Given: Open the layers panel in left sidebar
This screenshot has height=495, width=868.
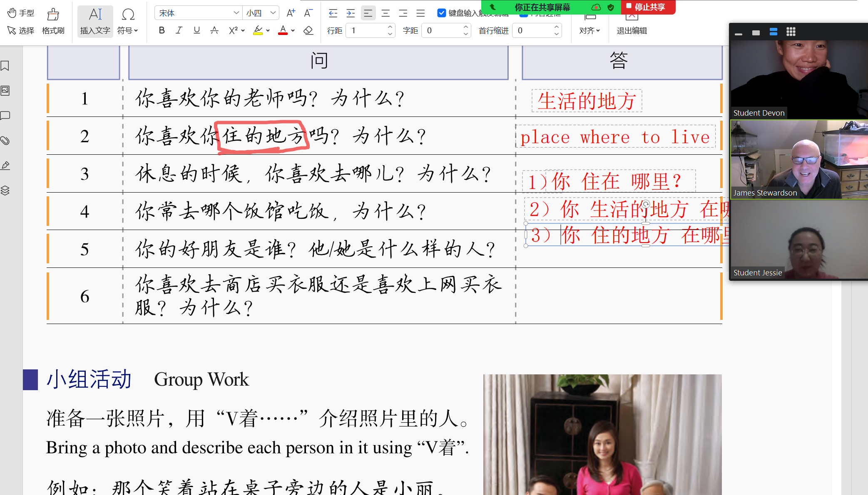Looking at the screenshot, I should 5,191.
